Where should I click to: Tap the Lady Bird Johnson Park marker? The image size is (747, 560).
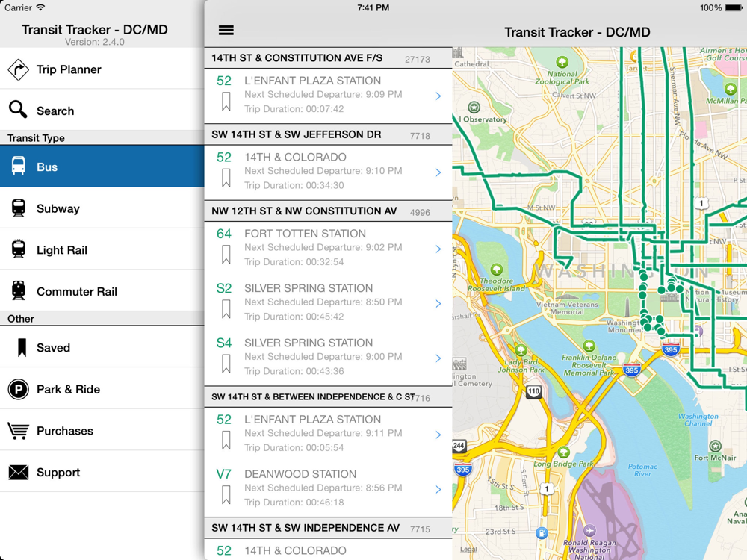click(521, 350)
